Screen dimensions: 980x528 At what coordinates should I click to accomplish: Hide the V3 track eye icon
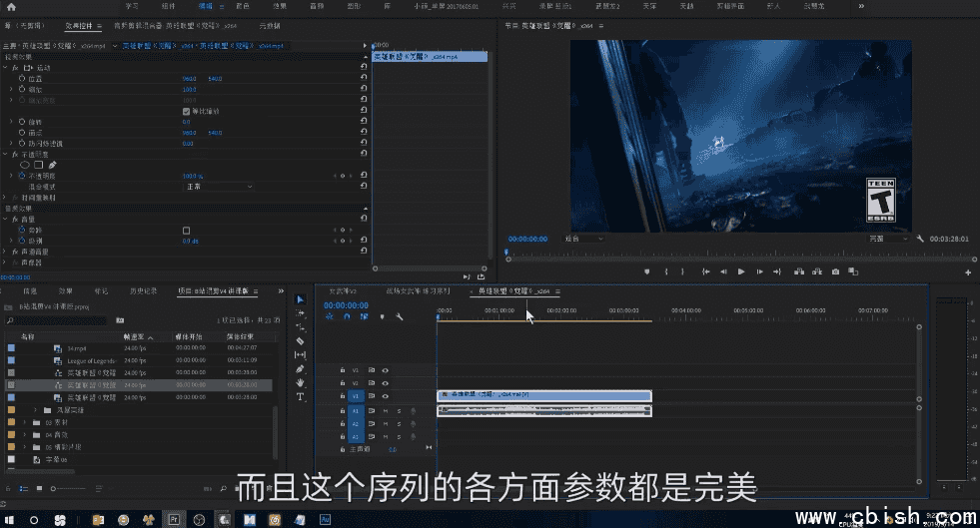coord(385,370)
